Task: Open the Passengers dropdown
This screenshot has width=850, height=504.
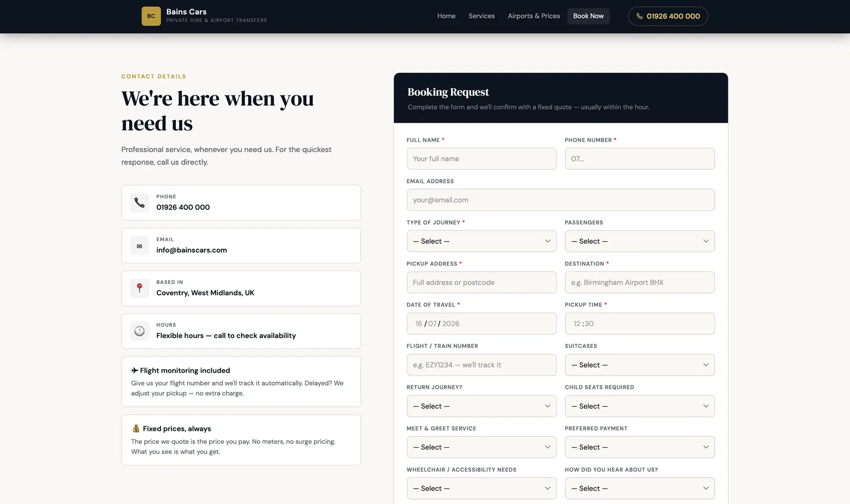Action: tap(640, 241)
